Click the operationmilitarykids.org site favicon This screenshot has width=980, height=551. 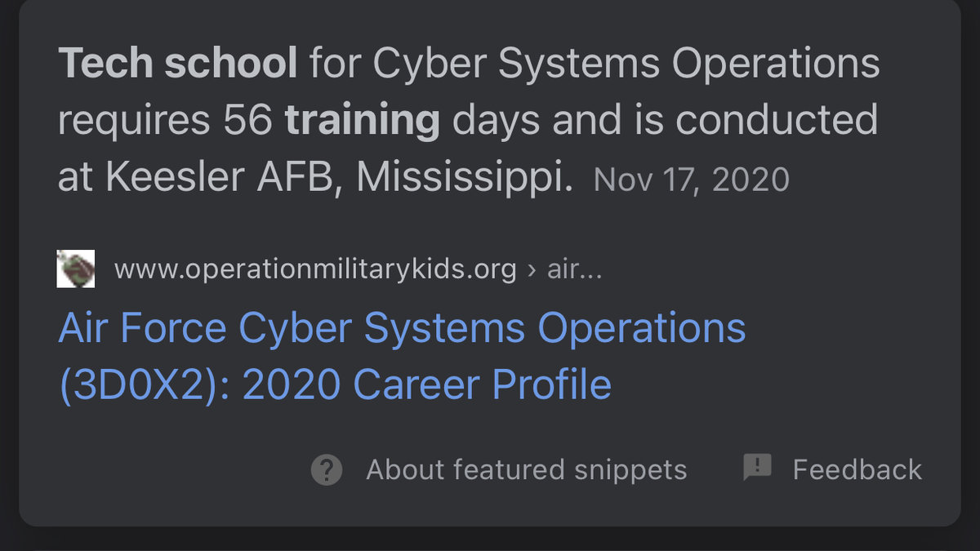(x=75, y=269)
